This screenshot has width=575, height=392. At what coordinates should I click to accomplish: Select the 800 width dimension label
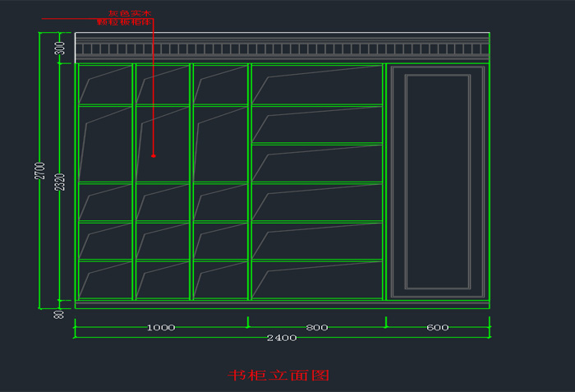316,327
